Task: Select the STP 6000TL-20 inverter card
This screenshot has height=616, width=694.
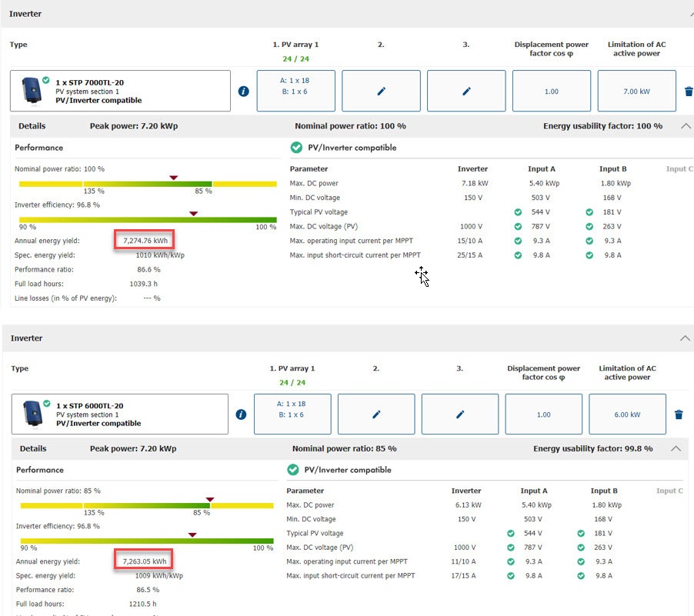Action: (x=119, y=415)
